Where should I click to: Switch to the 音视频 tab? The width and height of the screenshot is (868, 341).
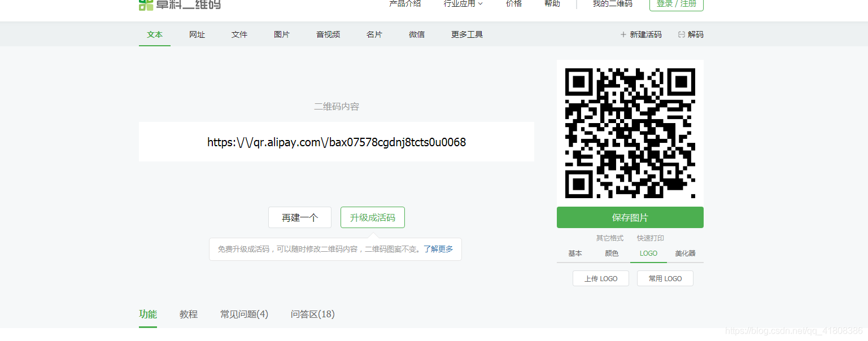click(328, 34)
